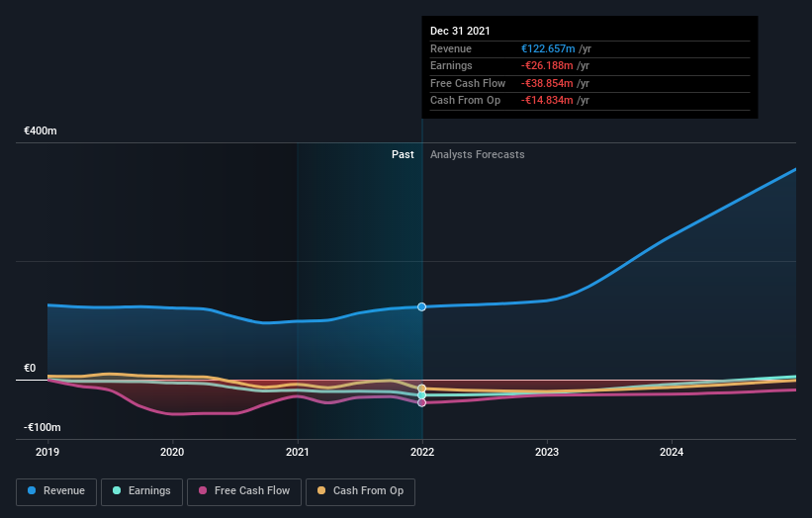812x518 pixels.
Task: Toggle the Earnings legend button
Action: pyautogui.click(x=141, y=491)
